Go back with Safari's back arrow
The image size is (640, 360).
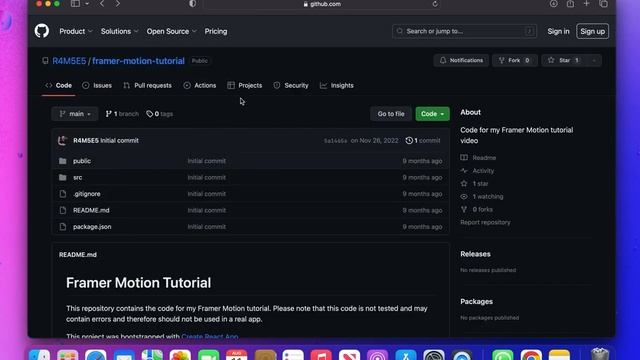click(102, 4)
